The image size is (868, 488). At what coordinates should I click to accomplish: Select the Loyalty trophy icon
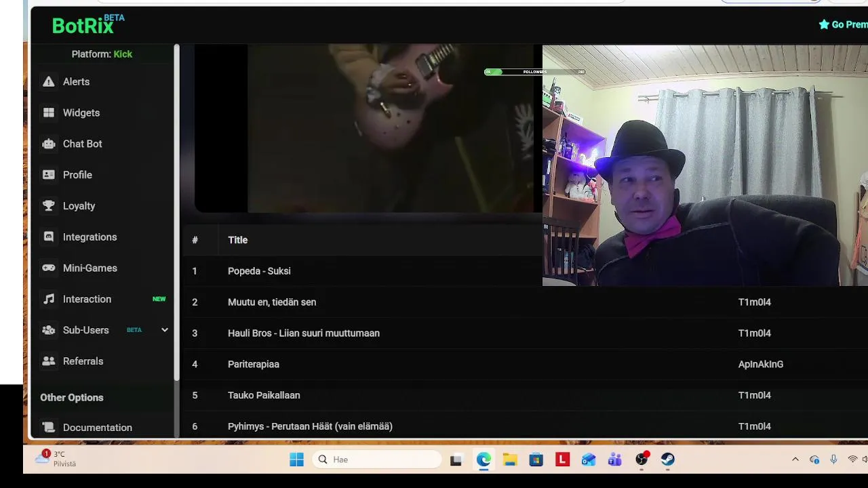[x=48, y=206]
